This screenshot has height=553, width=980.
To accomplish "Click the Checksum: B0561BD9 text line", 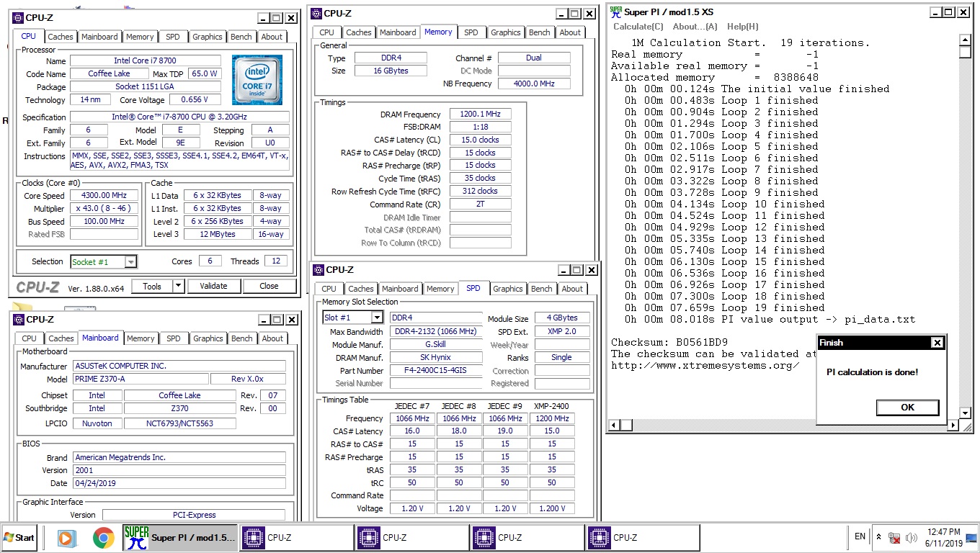I will 669,342.
